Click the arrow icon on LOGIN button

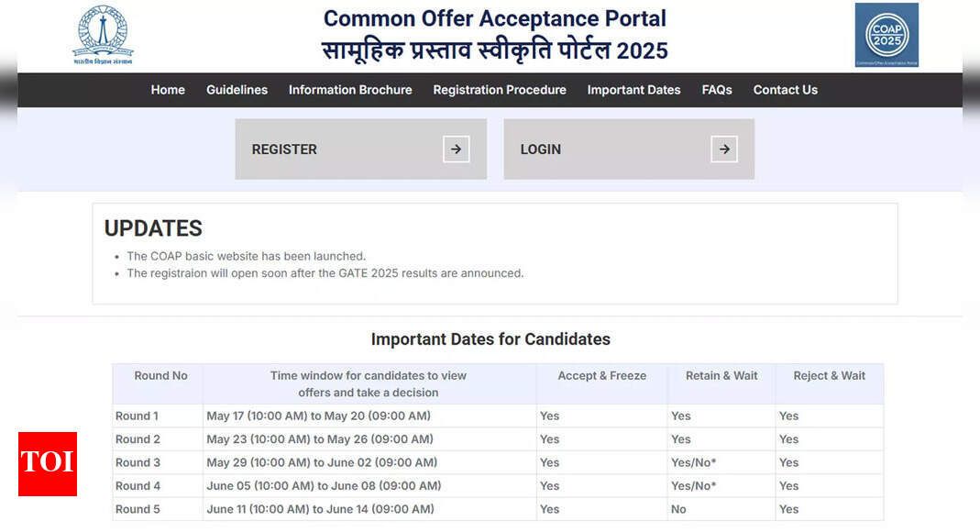[x=723, y=149]
